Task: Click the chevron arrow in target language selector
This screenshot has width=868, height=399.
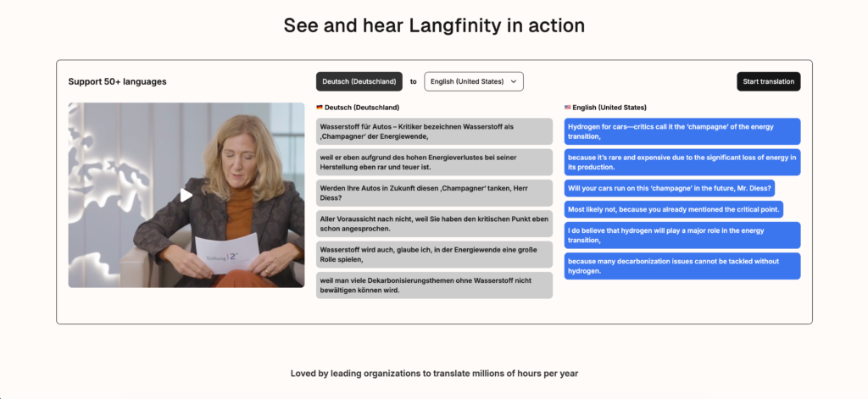Action: tap(513, 81)
